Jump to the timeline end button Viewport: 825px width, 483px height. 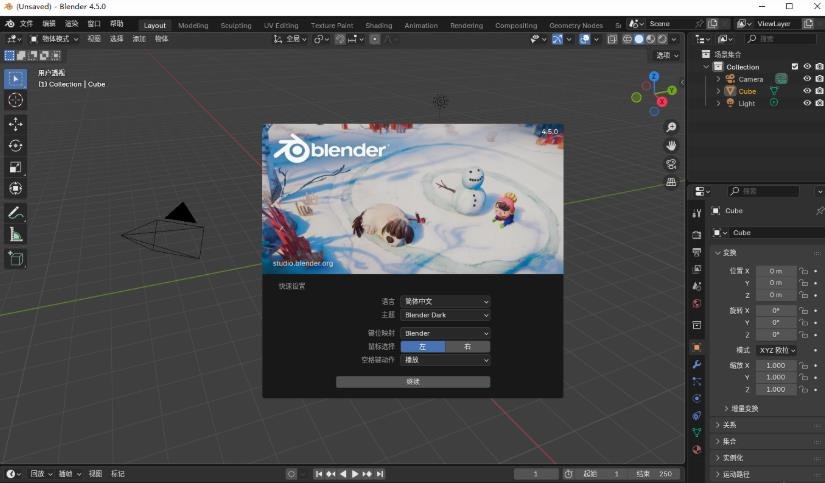coord(380,474)
